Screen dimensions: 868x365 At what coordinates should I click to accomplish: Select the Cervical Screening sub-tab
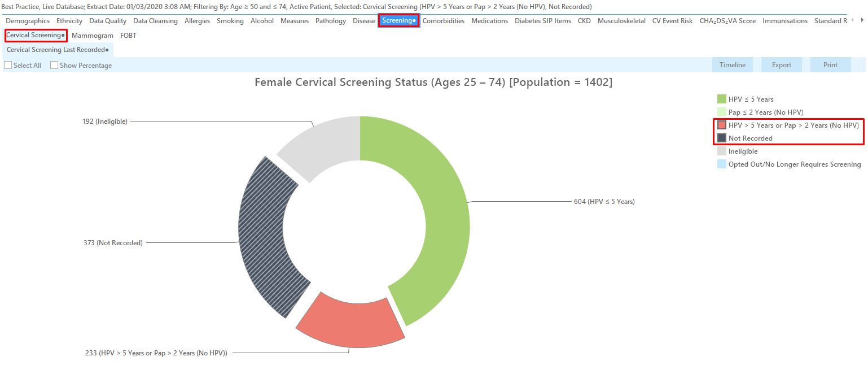click(x=36, y=35)
